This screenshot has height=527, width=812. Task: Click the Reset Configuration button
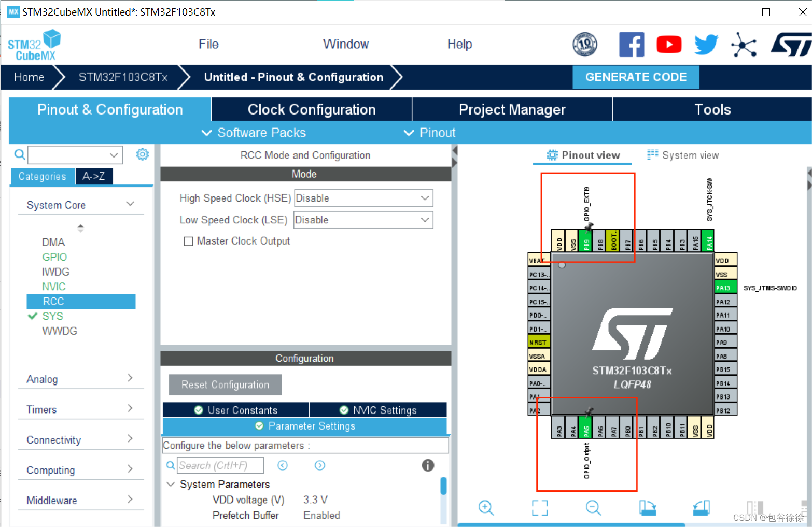(226, 384)
